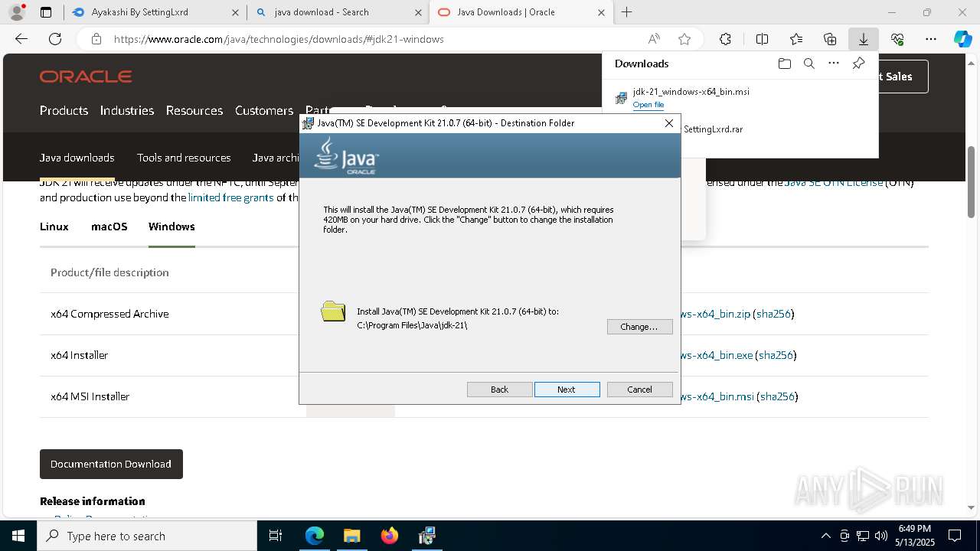
Task: Open Resources menu on Oracle site
Action: pyautogui.click(x=194, y=110)
